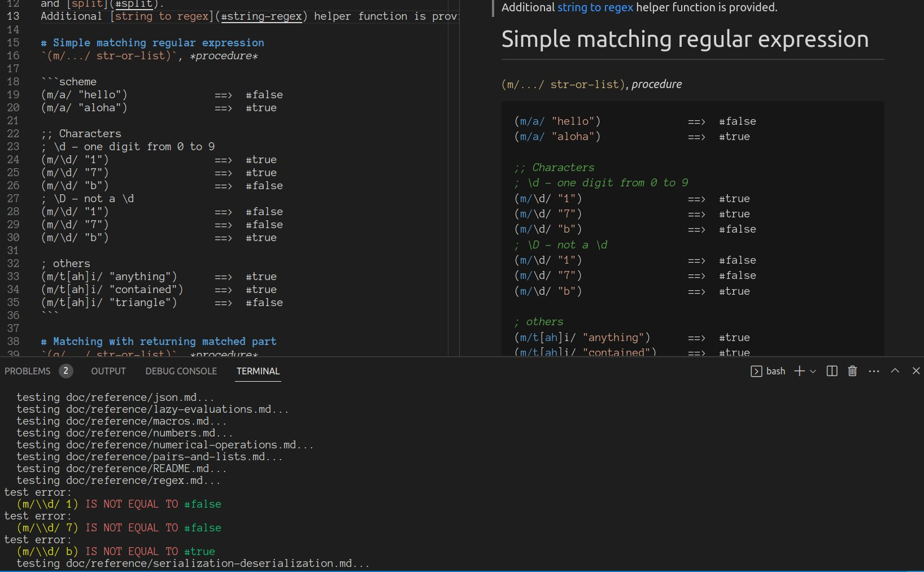Click editor line '; \D - not a \d'

[88, 199]
